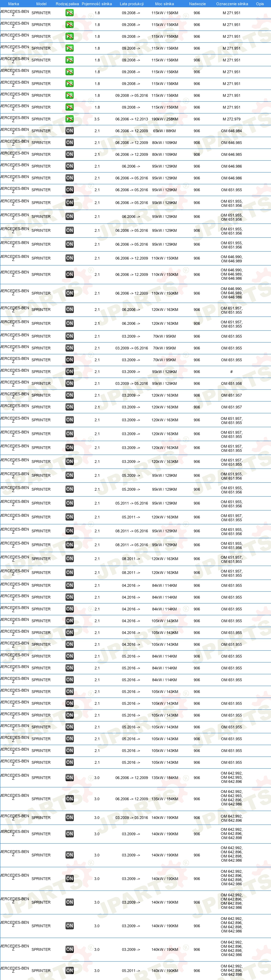This screenshot has width=271, height=980.
Task: Select the 09.2008 -> 05.2016 production years cell
Action: click(131, 95)
